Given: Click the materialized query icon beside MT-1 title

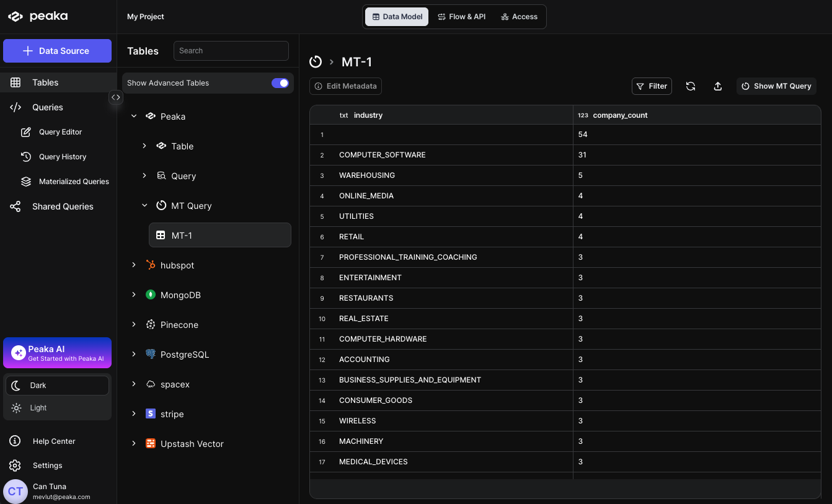Looking at the screenshot, I should click(x=316, y=61).
